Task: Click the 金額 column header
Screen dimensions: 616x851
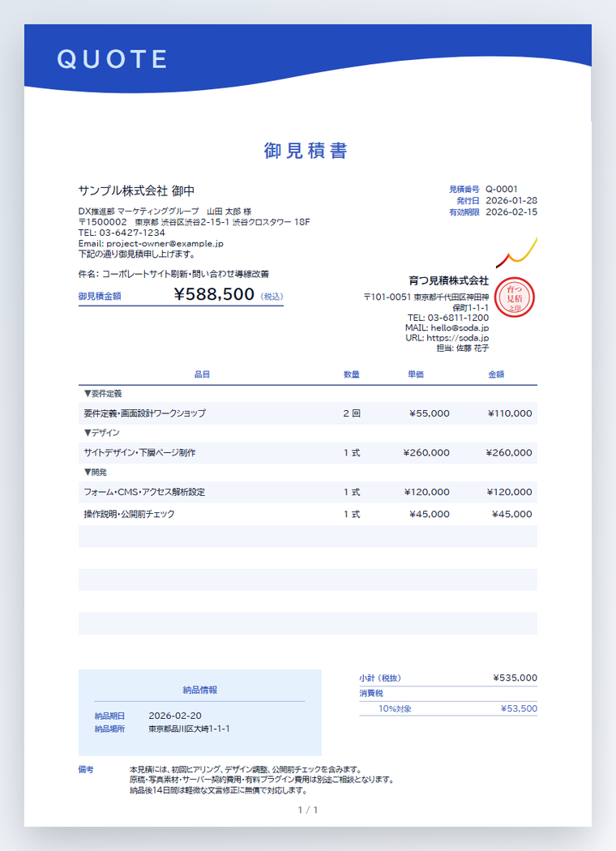Action: [496, 374]
